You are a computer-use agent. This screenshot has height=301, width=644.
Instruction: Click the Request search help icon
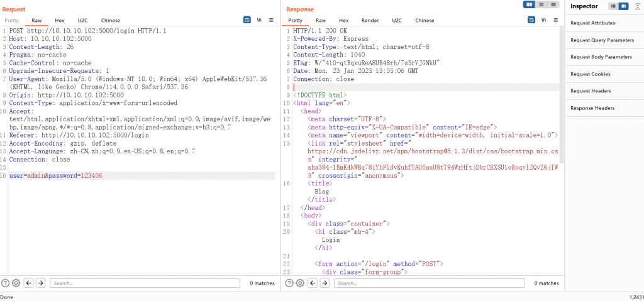coord(6,283)
